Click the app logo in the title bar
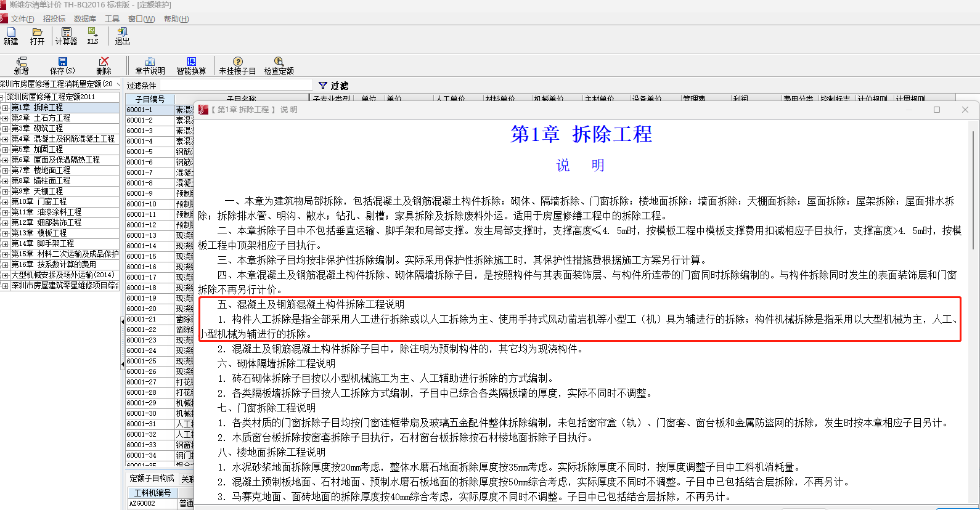Image resolution: width=980 pixels, height=510 pixels. pos(4,5)
